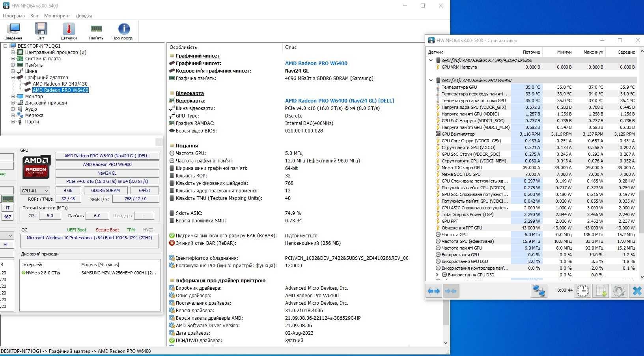Viewport: 644px width, 356px height.
Task: Click the computer icon beside DESKTOP-NF71QG1
Action: pos(13,46)
